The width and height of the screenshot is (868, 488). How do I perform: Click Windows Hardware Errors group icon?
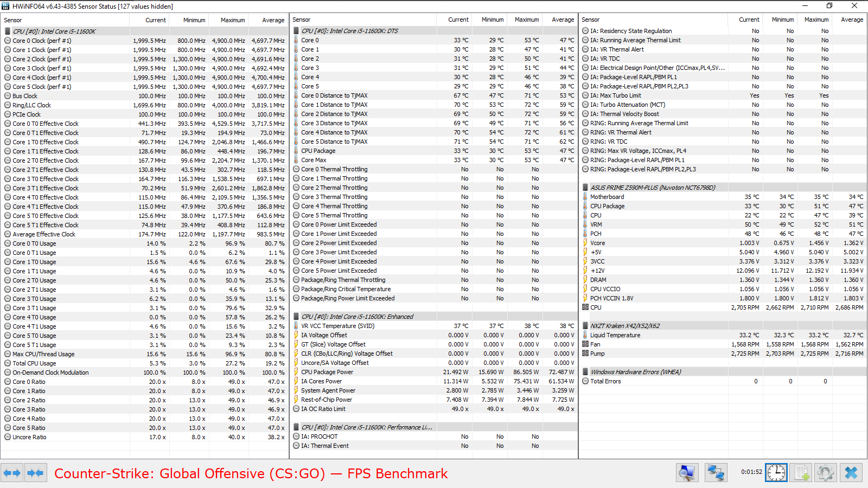(x=585, y=372)
